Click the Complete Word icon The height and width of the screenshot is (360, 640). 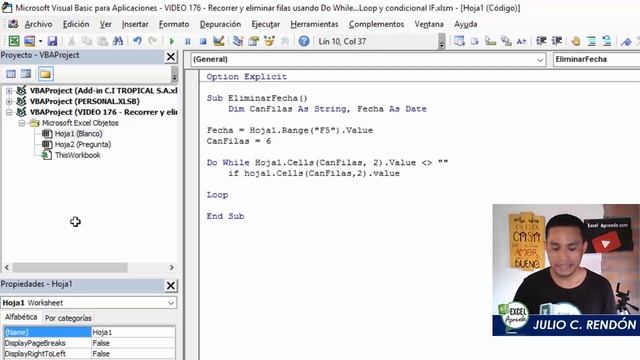click(521, 41)
